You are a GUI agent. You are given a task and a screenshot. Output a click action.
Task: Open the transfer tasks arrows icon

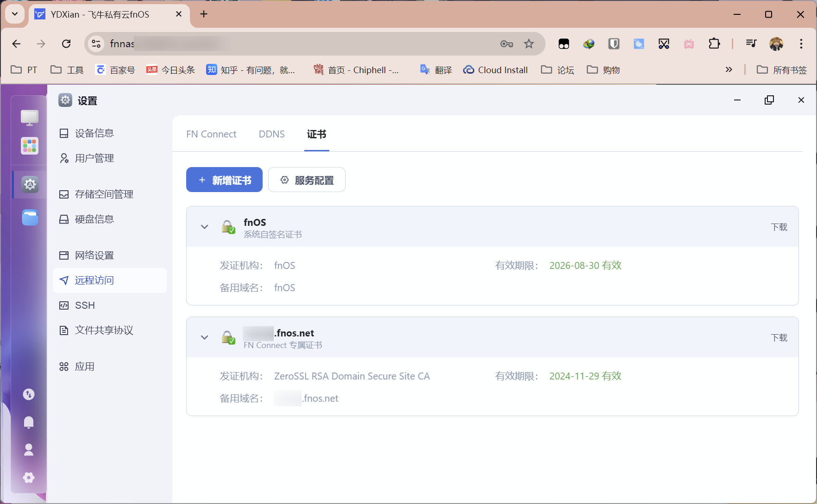(x=29, y=394)
